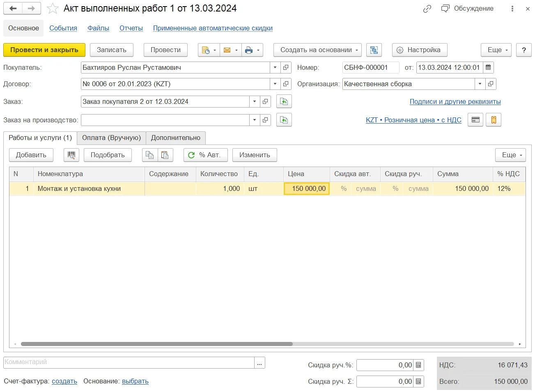
Task: Open the calendar picker for the document date
Action: (x=488, y=67)
